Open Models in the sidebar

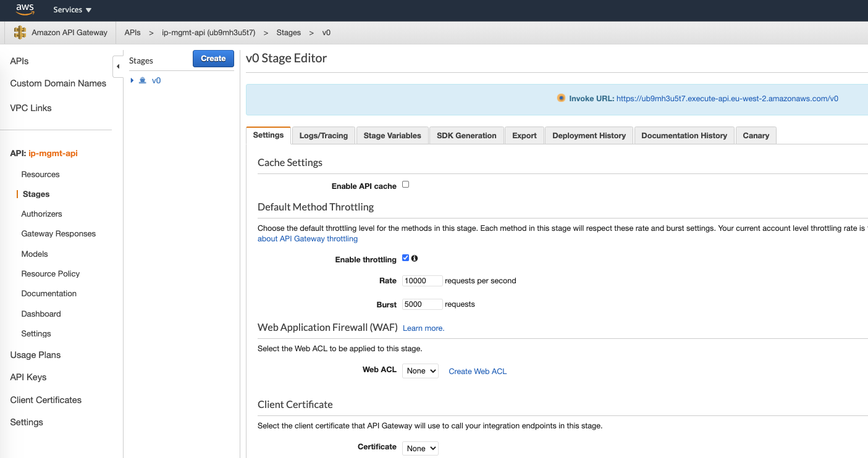[35, 254]
